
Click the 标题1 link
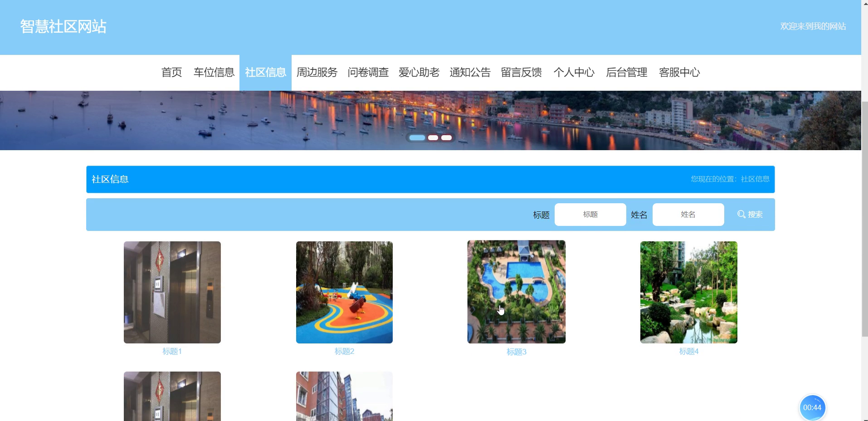[172, 351]
